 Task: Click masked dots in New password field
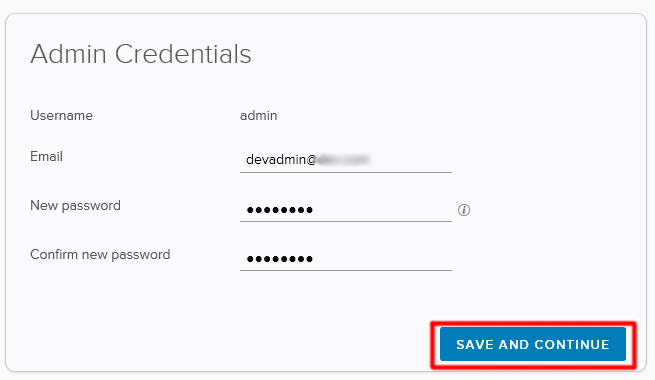tap(279, 210)
